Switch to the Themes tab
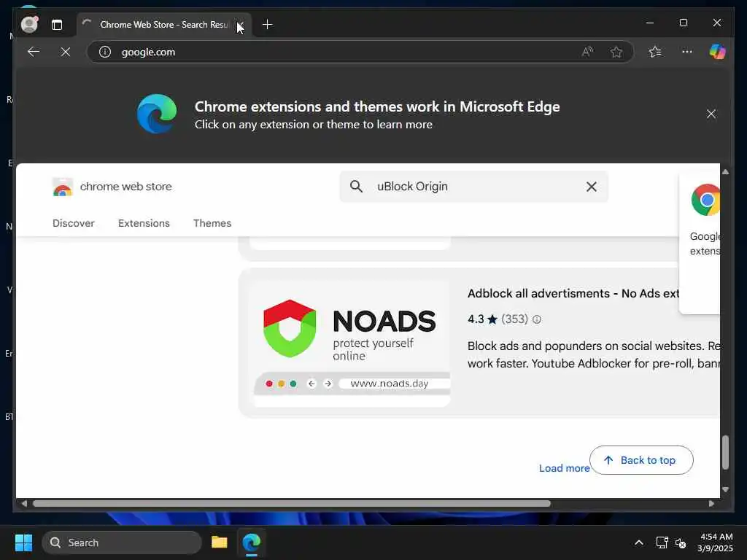The image size is (747, 560). tap(212, 223)
